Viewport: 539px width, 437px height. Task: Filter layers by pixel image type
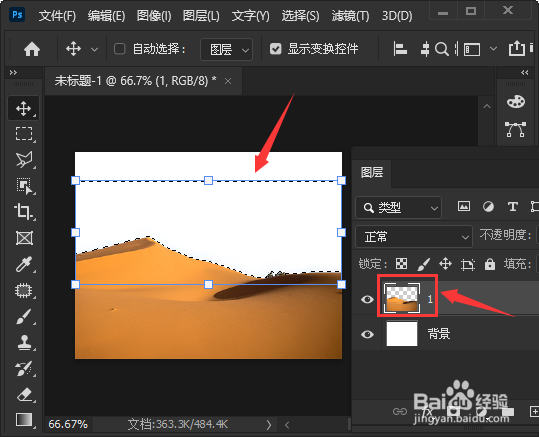(x=464, y=206)
